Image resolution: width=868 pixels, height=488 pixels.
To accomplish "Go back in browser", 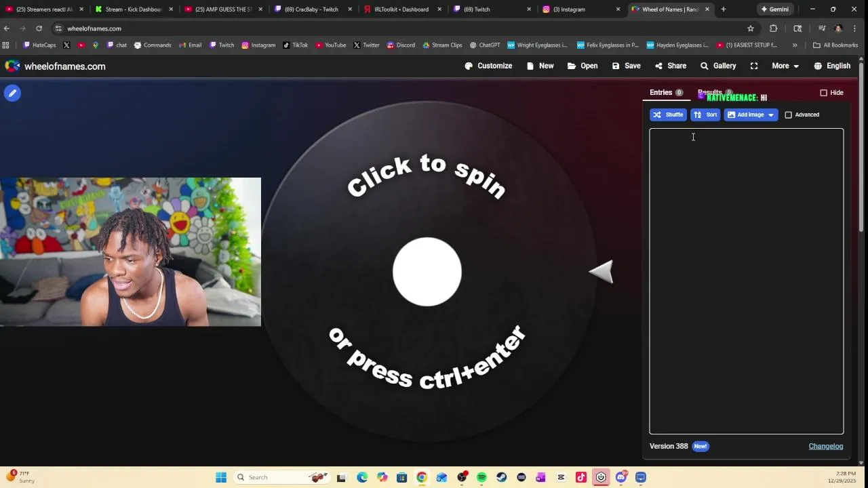I will click(7, 28).
